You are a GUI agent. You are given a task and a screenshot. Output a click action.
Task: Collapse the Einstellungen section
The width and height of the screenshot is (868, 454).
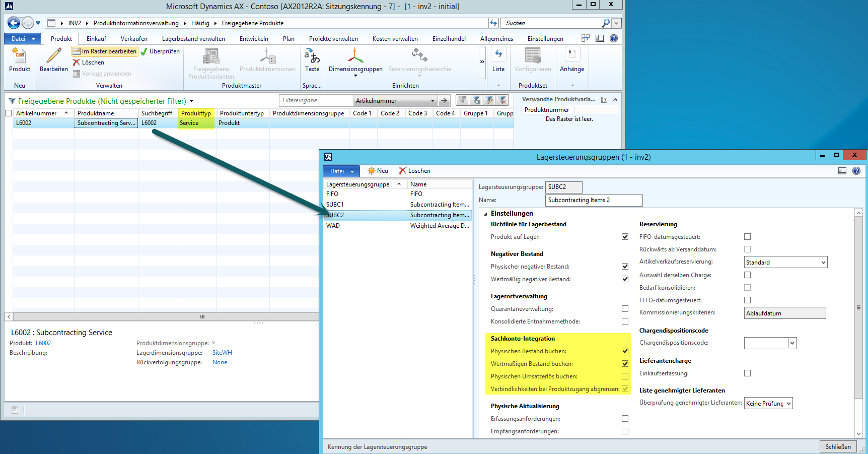tap(485, 214)
